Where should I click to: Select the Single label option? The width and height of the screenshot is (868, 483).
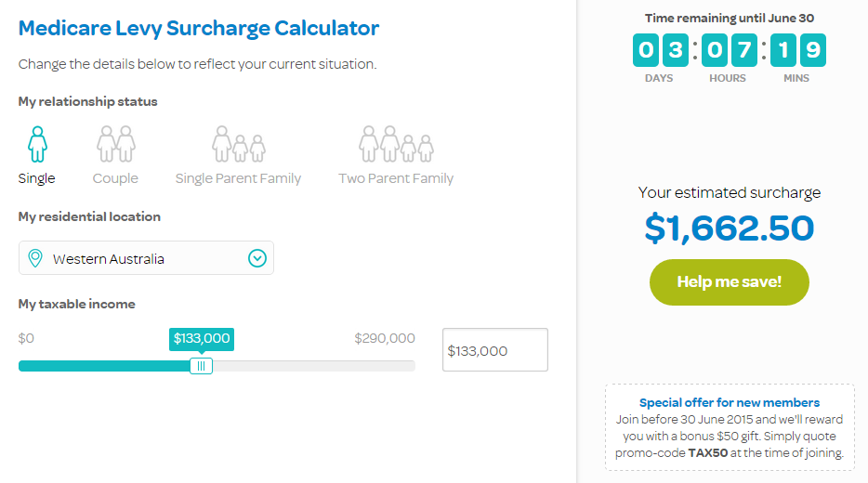[x=36, y=178]
